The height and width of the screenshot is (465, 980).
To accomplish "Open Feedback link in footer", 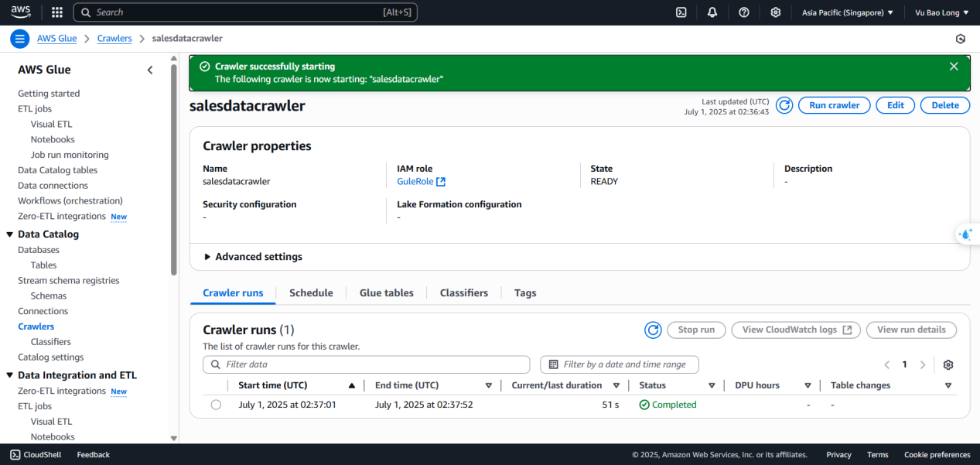I will pyautogui.click(x=93, y=455).
